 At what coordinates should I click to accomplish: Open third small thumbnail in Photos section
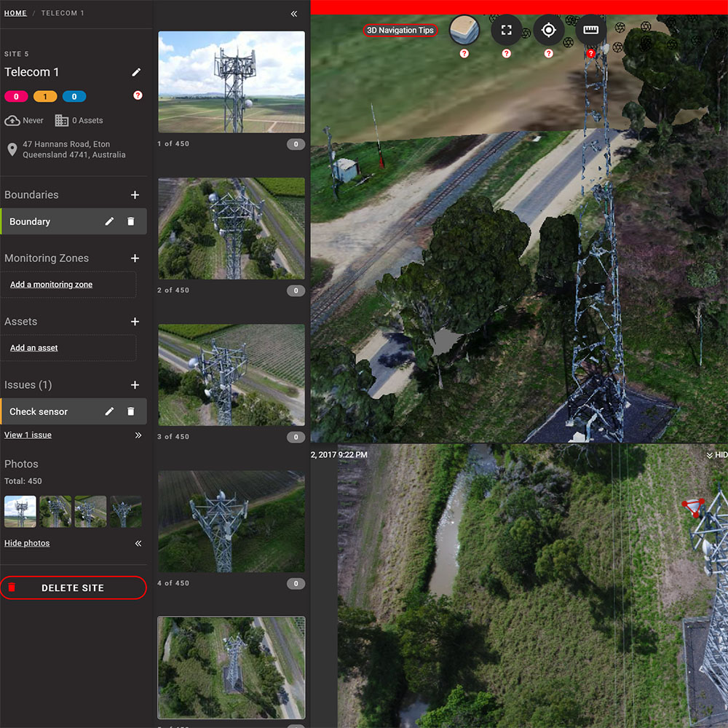[90, 512]
